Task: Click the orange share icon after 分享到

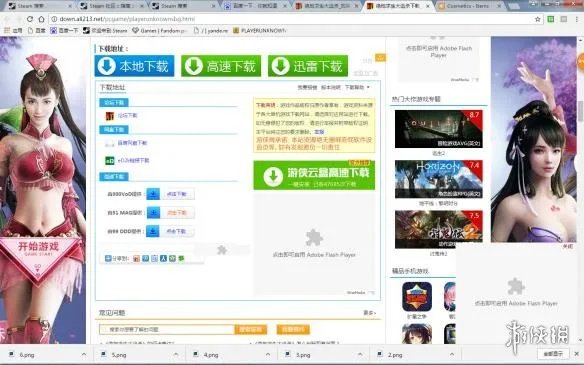Action: pos(136,258)
